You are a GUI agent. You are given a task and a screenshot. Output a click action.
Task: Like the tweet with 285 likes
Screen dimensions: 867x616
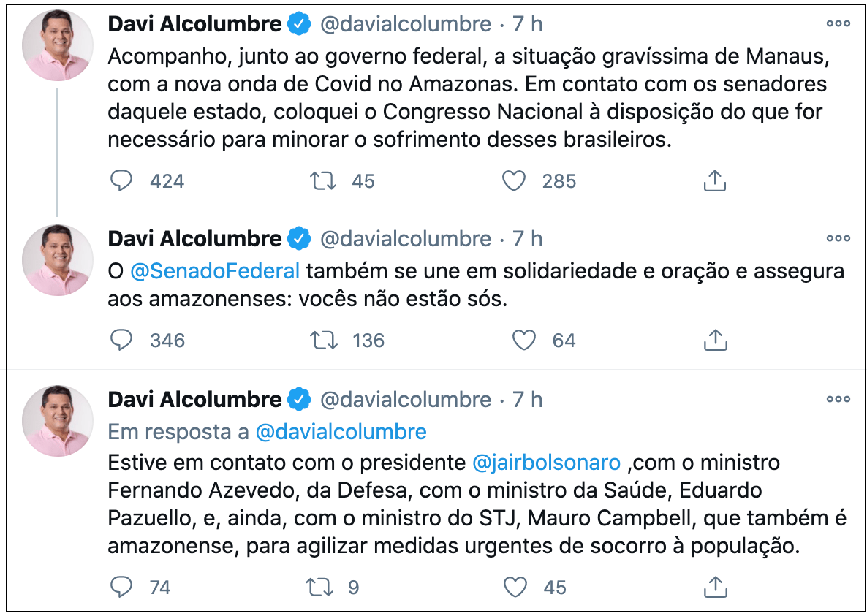(x=515, y=180)
